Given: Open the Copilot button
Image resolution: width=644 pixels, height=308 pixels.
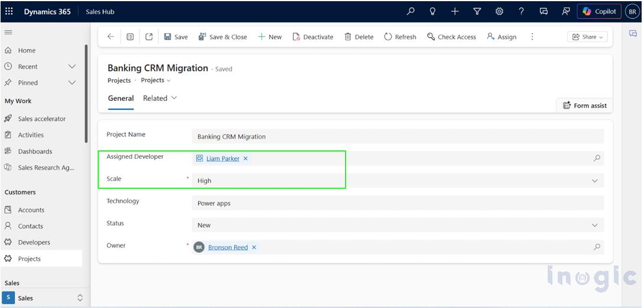Looking at the screenshot, I should (x=599, y=11).
